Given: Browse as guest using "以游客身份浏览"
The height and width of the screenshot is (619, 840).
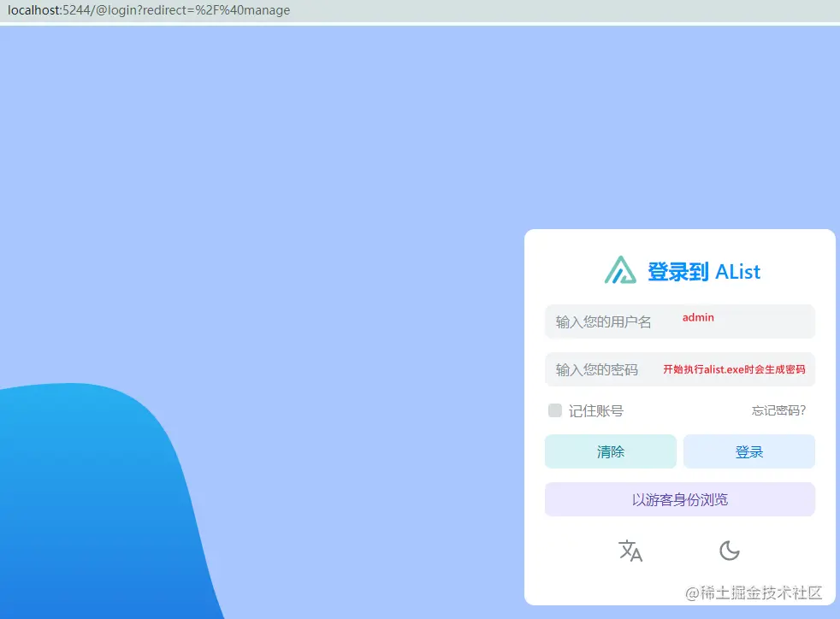Looking at the screenshot, I should pyautogui.click(x=679, y=499).
